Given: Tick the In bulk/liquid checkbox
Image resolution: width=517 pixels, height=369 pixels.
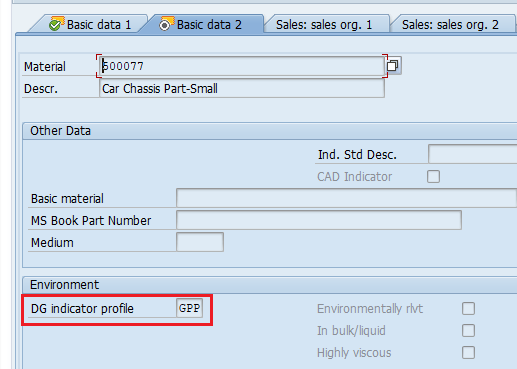Looking at the screenshot, I should pyautogui.click(x=468, y=331).
